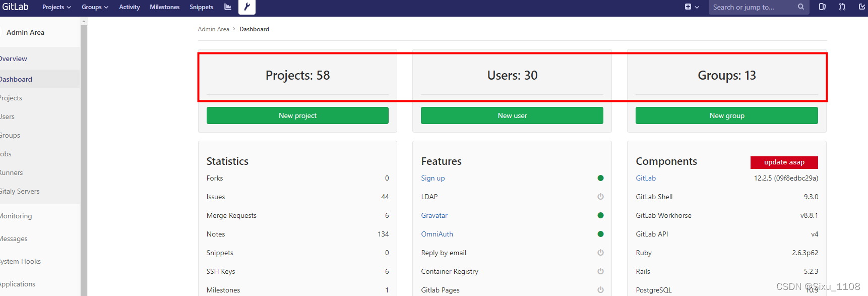This screenshot has height=296, width=868.
Task: Open the GitLab logo home link
Action: [15, 7]
